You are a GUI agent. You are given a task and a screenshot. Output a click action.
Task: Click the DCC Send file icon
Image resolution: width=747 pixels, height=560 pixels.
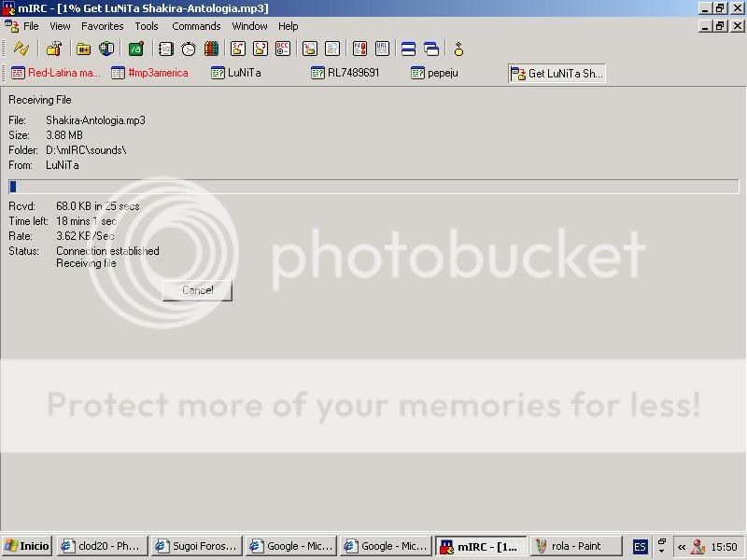(238, 49)
